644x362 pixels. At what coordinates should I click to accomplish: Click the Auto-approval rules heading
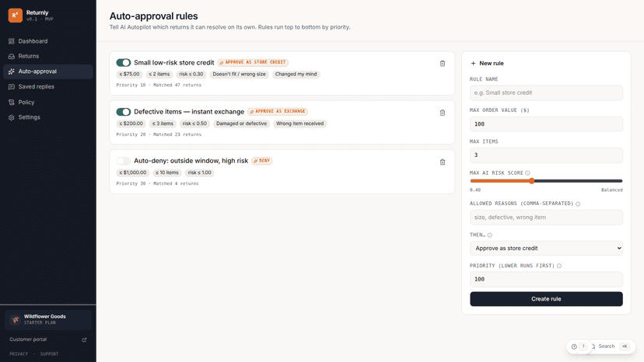click(153, 16)
